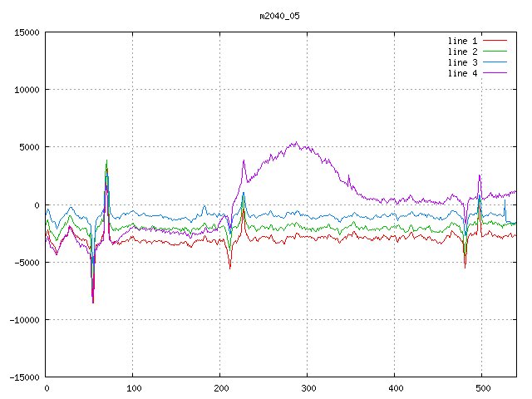
Task: Click the red curve's dip near x=480
Action: (x=465, y=267)
